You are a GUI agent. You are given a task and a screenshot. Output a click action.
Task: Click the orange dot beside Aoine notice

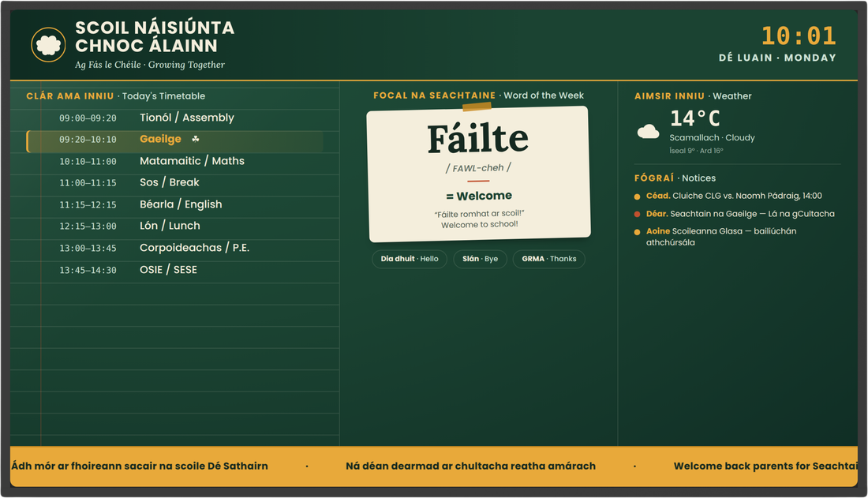pyautogui.click(x=637, y=232)
